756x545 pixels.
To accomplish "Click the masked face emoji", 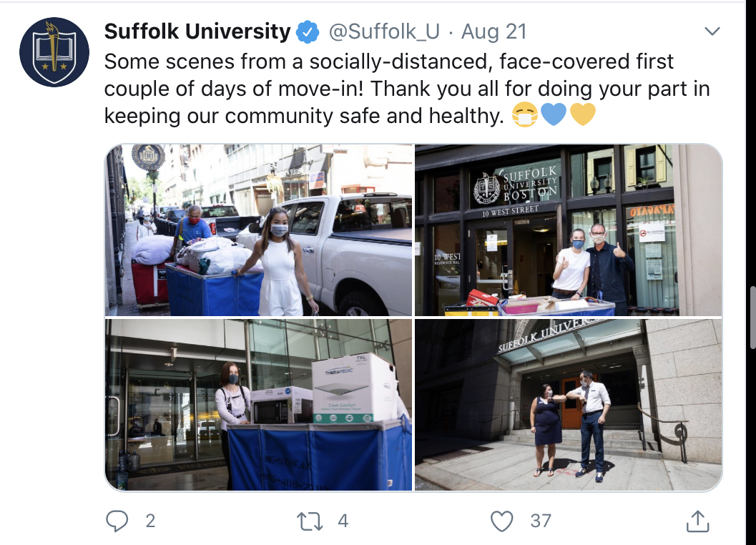I will 524,115.
